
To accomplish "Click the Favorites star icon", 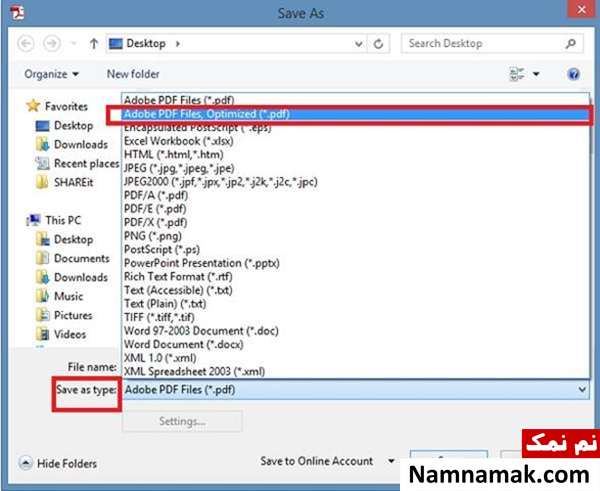I will pyautogui.click(x=33, y=106).
